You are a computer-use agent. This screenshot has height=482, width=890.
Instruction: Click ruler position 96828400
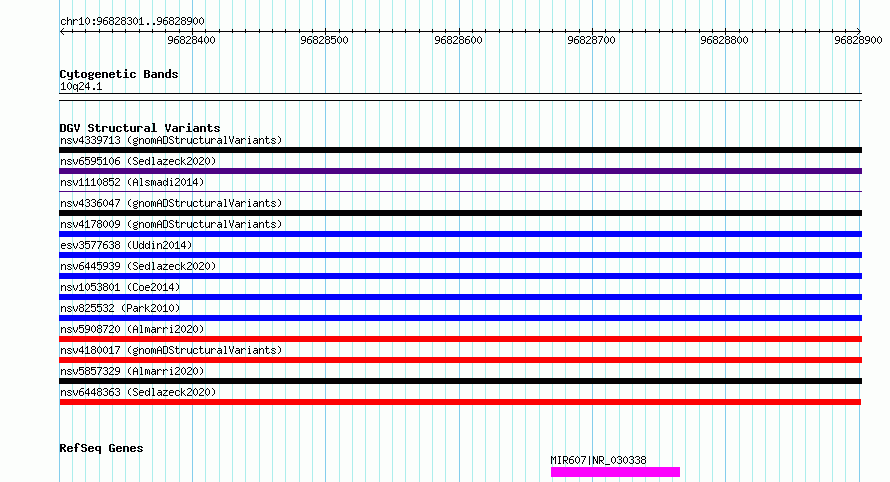click(x=191, y=40)
